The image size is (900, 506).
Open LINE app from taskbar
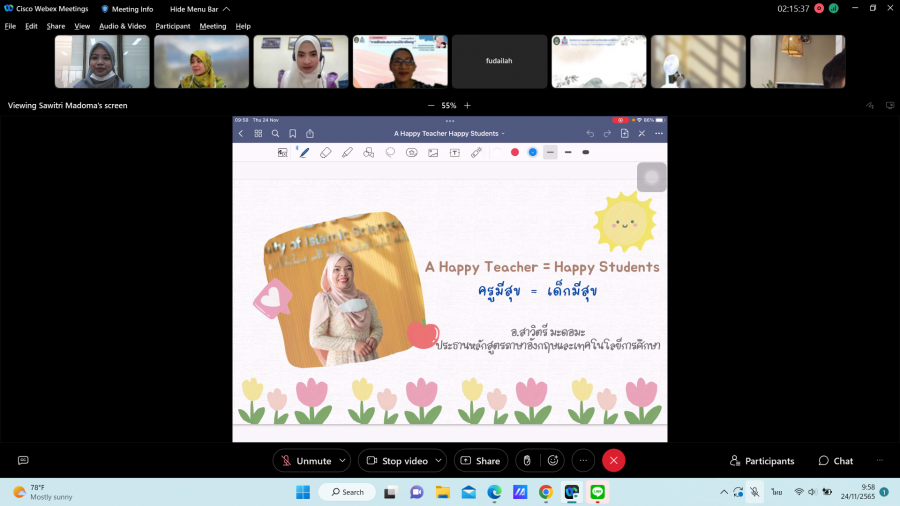pos(598,492)
